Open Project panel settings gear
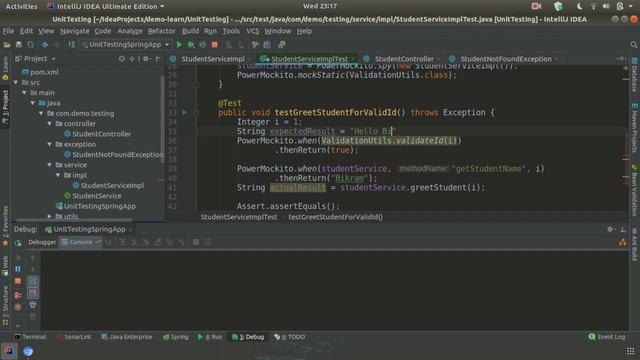Viewport: 640px width, 360px height. [x=146, y=59]
